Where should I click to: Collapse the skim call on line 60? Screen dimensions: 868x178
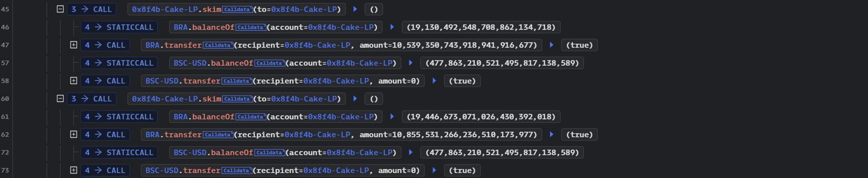[60, 99]
